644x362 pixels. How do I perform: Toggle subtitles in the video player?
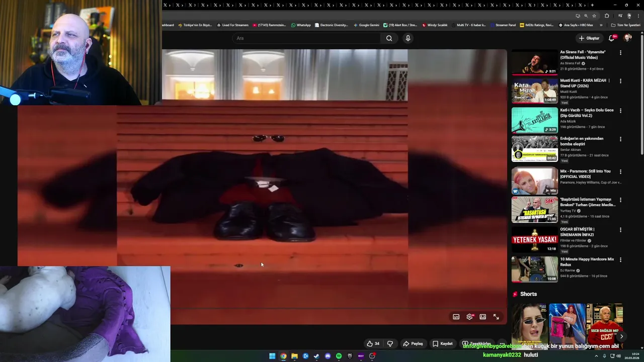456,317
